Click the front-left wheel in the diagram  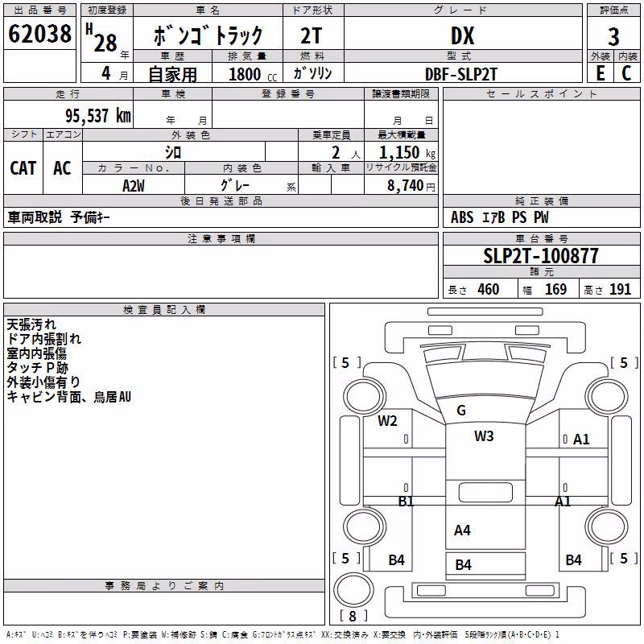364,397
